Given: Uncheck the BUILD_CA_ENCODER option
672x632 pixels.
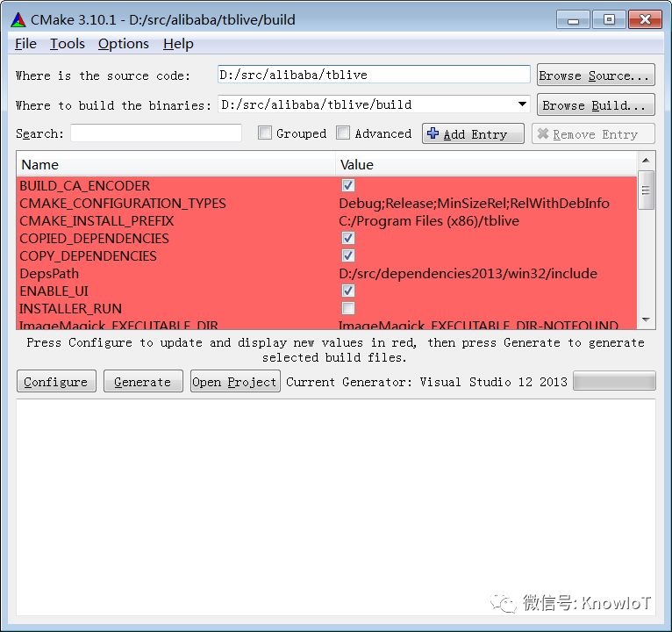Looking at the screenshot, I should [x=348, y=185].
